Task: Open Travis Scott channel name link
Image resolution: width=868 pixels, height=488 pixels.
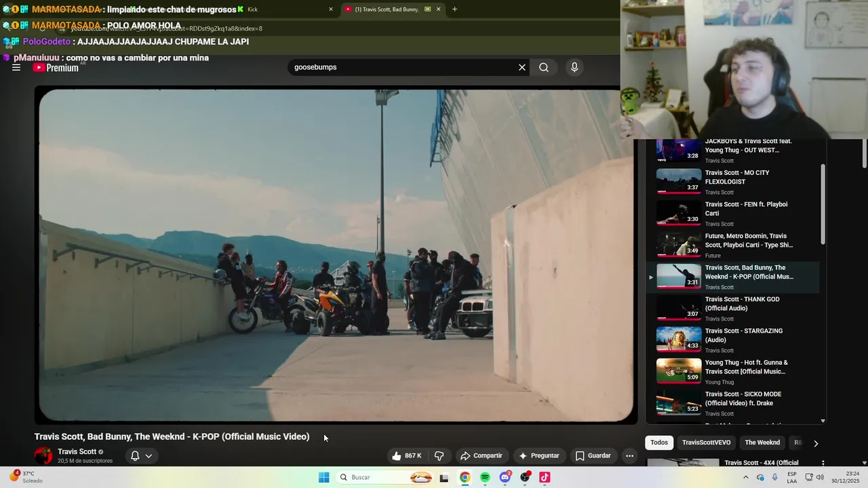Action: (x=77, y=451)
